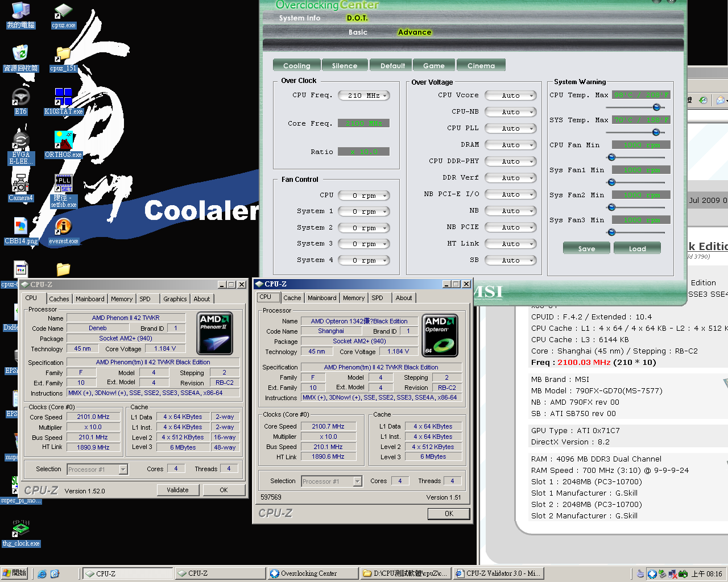Click Save in System Warning panel
Image resolution: width=728 pixels, height=582 pixels.
click(586, 248)
